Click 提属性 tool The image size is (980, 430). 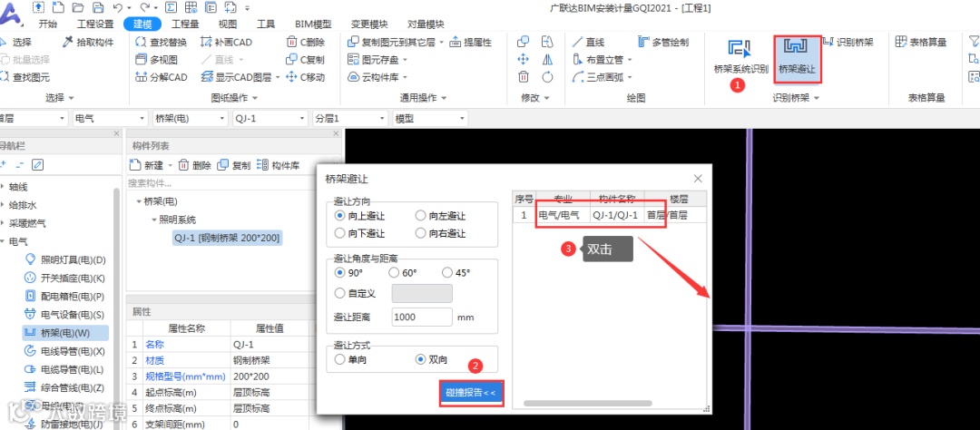click(x=470, y=43)
